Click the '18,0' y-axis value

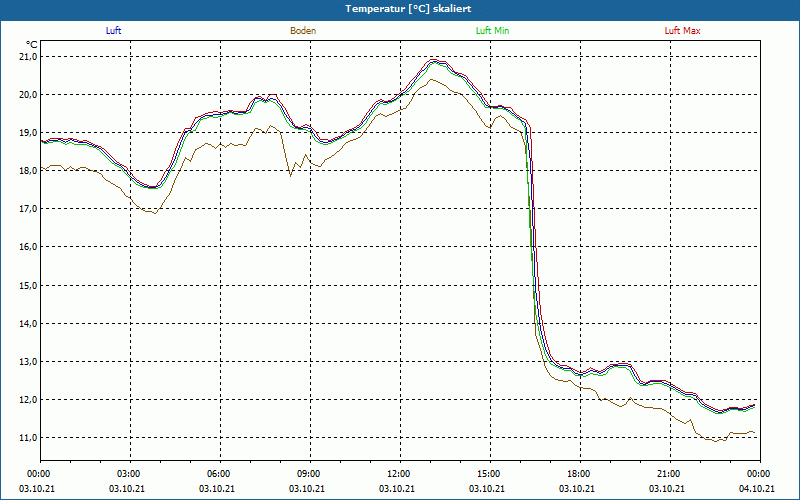pyautogui.click(x=29, y=171)
